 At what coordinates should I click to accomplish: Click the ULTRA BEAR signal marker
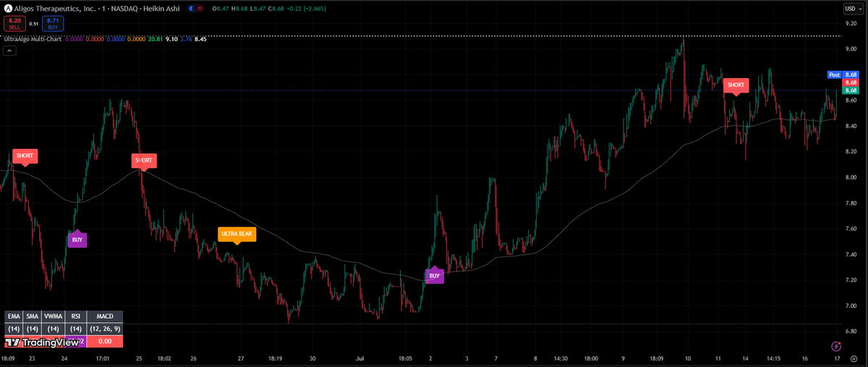coord(237,234)
